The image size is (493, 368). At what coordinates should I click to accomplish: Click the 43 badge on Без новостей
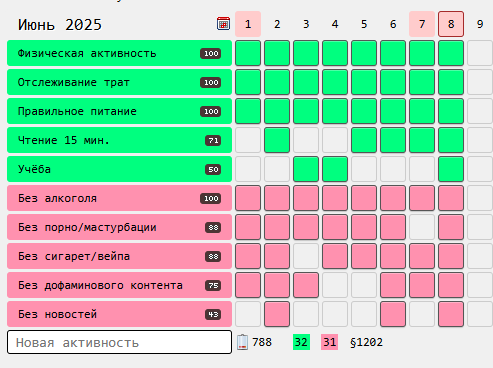click(x=213, y=314)
